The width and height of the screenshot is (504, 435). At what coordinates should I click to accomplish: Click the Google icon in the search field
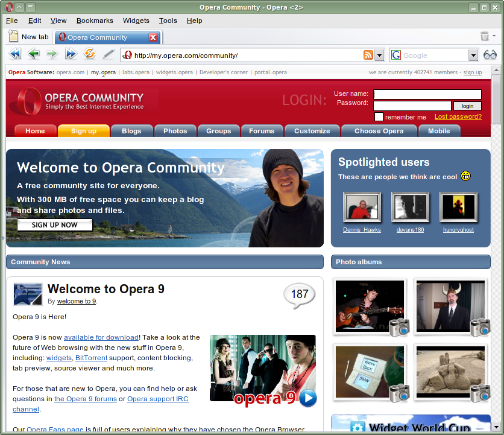click(395, 54)
